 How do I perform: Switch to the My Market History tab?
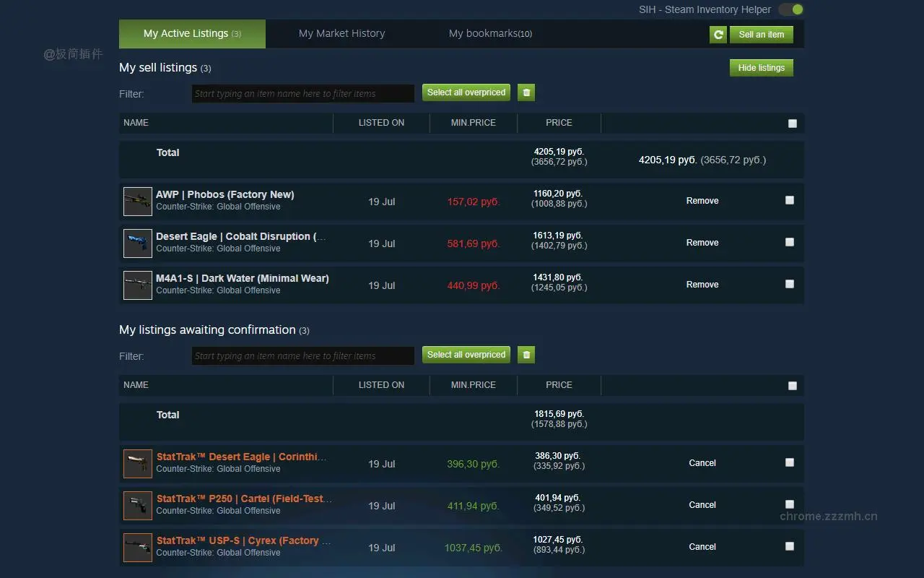pyautogui.click(x=341, y=33)
